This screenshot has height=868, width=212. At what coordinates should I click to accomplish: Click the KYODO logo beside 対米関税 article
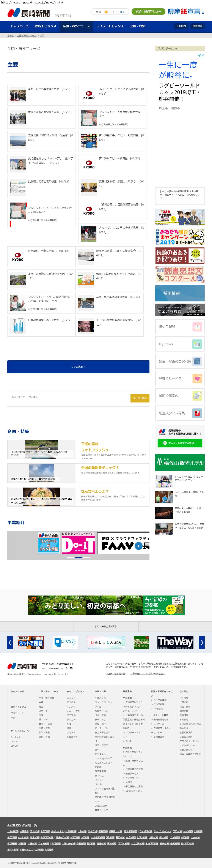(x=18, y=257)
